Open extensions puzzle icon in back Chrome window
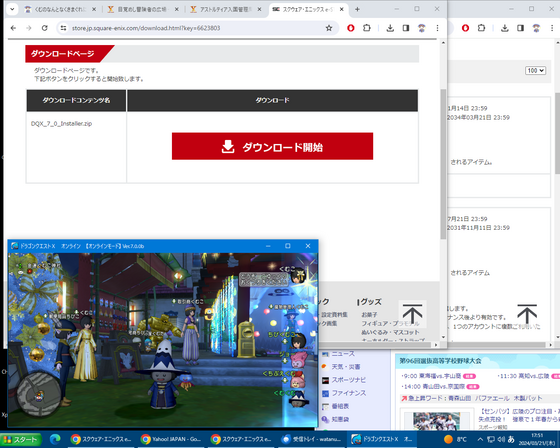 (481, 28)
